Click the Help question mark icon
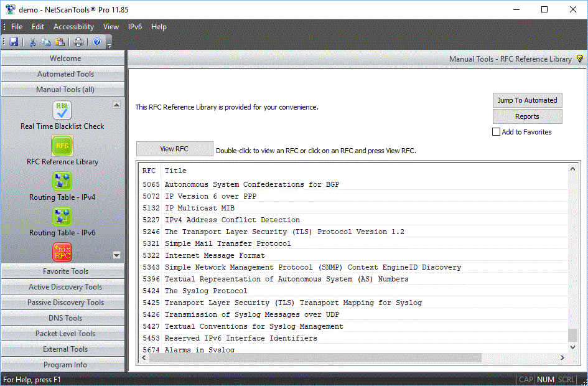 (x=97, y=42)
